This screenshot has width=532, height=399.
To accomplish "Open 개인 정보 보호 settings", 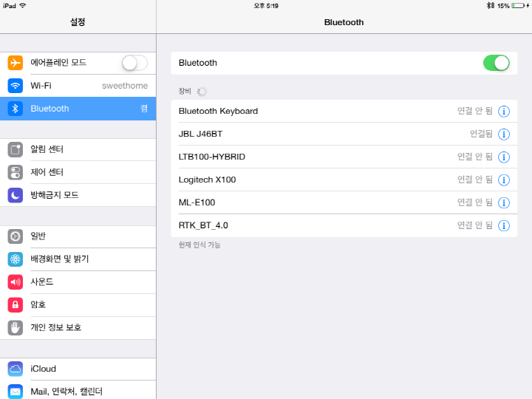I will click(78, 328).
